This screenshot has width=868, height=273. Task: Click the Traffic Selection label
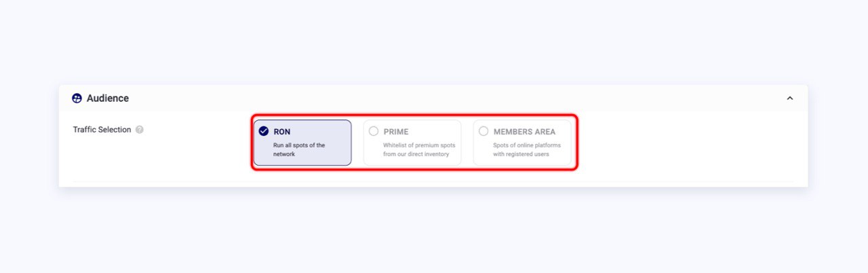point(102,130)
